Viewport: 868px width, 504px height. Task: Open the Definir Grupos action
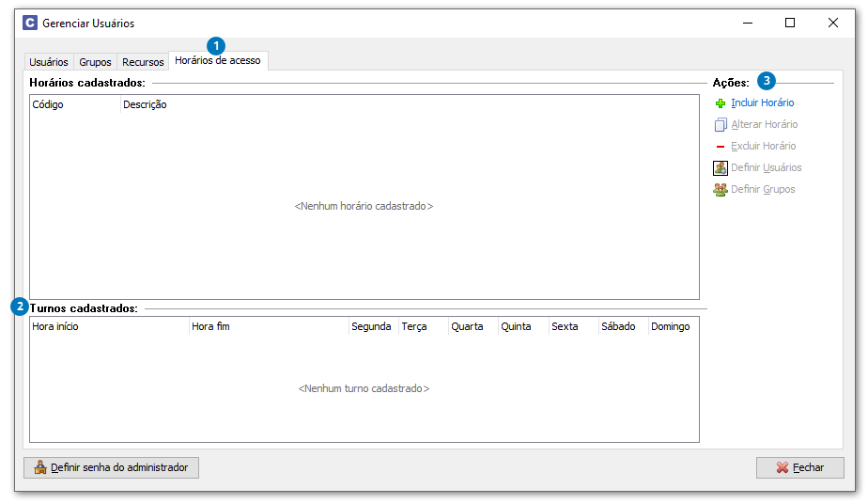click(763, 189)
